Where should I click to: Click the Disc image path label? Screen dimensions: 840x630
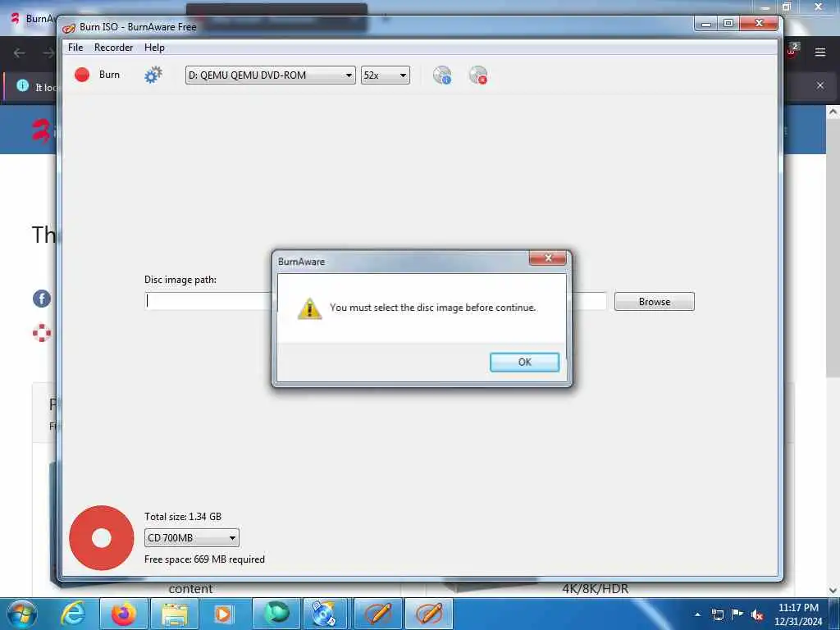coord(180,280)
